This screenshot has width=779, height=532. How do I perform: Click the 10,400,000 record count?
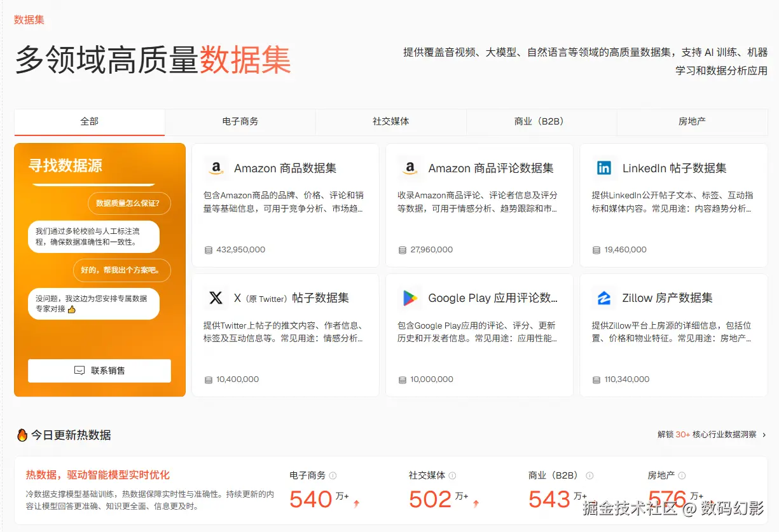238,379
